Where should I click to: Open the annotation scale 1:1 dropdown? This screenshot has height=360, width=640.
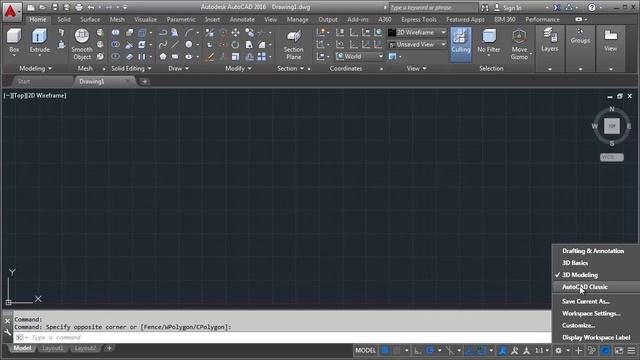[x=542, y=351]
